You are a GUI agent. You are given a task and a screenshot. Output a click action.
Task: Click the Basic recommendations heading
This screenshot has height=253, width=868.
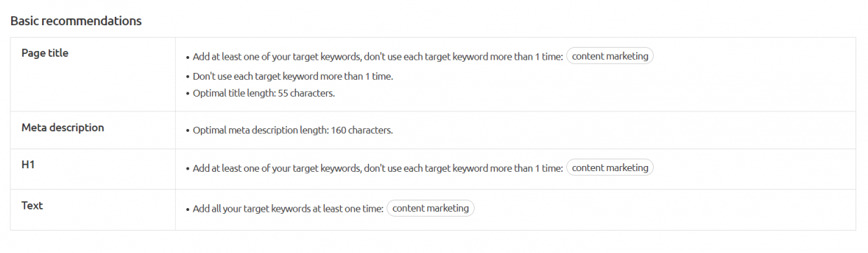point(76,21)
